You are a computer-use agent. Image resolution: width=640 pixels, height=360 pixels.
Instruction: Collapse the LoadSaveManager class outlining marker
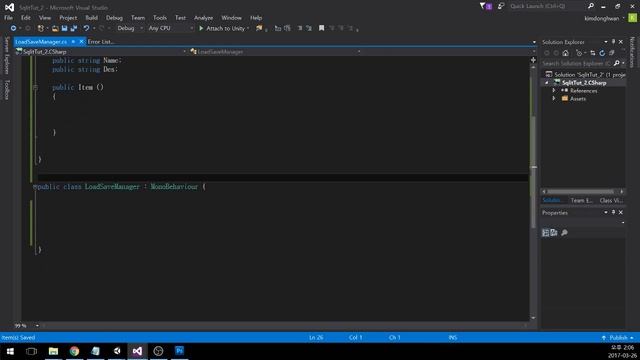tap(35, 187)
